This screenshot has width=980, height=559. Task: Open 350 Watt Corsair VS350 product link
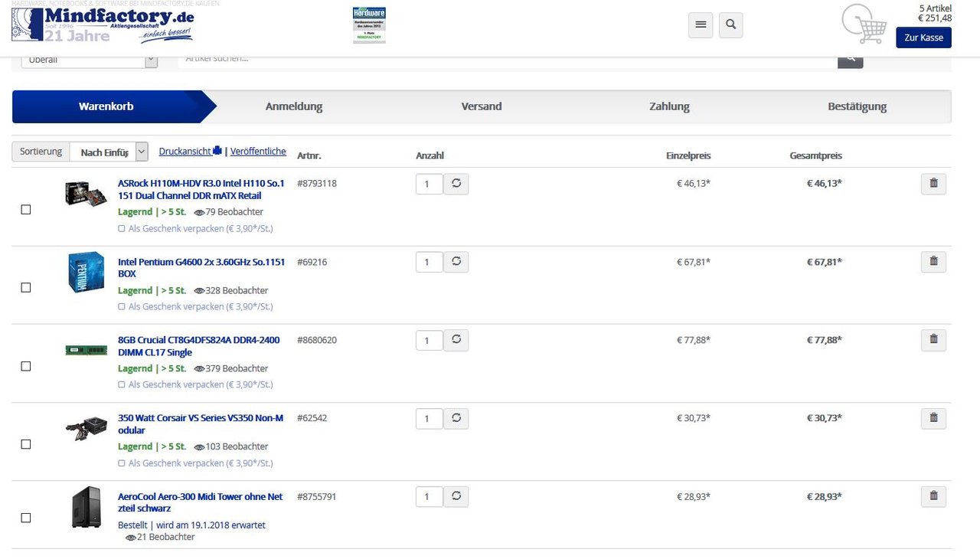click(201, 424)
